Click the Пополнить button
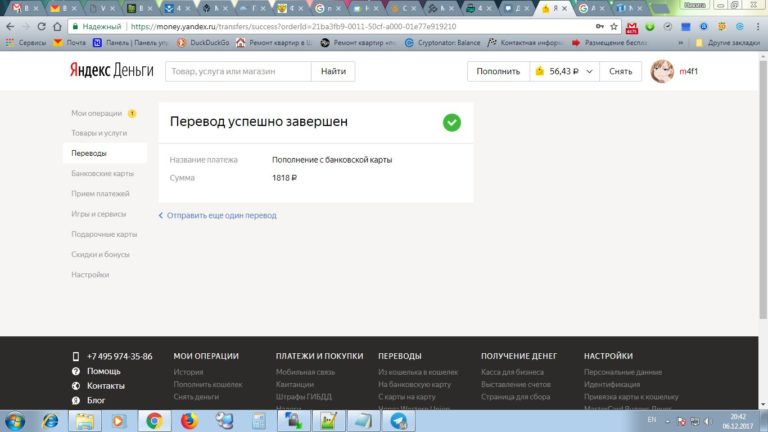This screenshot has width=768, height=432. coord(498,72)
